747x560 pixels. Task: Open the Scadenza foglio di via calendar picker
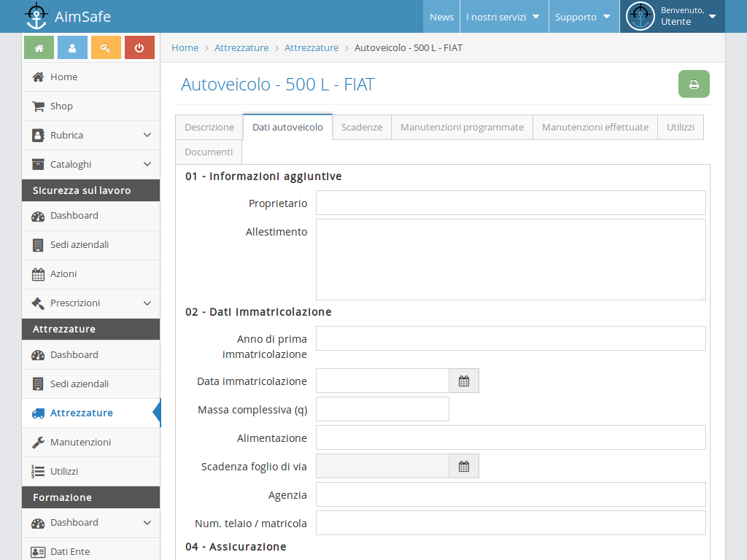pos(463,466)
